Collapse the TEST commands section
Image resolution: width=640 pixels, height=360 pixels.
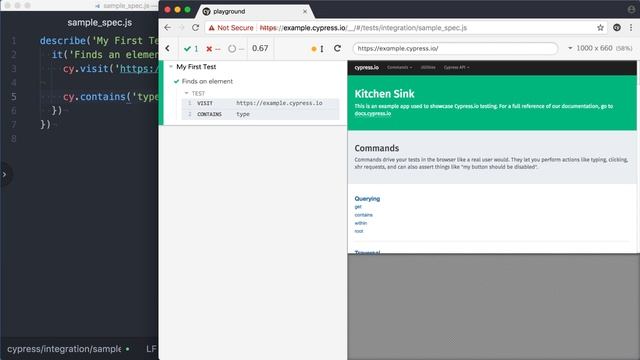(x=187, y=93)
